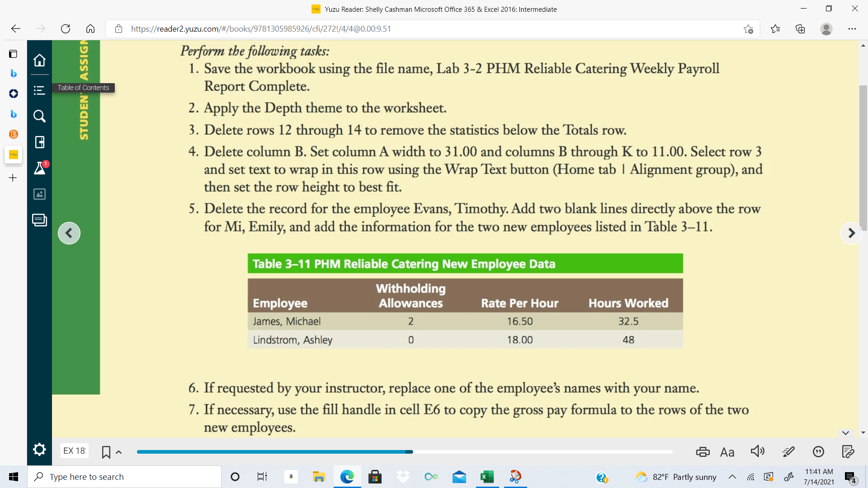The height and width of the screenshot is (488, 868).
Task: Open the Yuzu reader settings gear
Action: [39, 450]
